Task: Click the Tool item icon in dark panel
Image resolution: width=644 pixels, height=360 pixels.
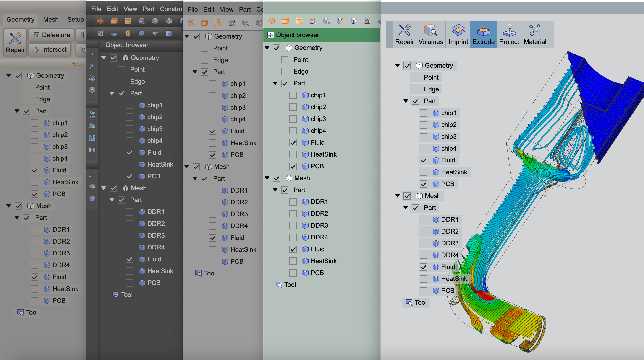Action: [115, 295]
